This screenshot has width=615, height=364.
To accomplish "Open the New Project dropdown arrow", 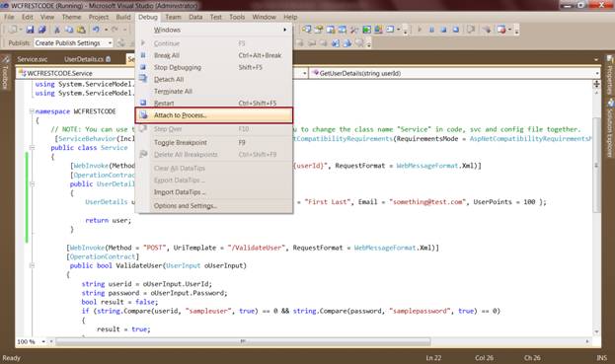I will [x=21, y=30].
